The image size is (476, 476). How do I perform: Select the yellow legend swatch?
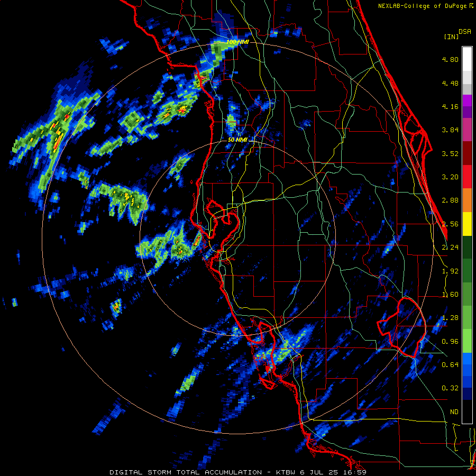467,224
